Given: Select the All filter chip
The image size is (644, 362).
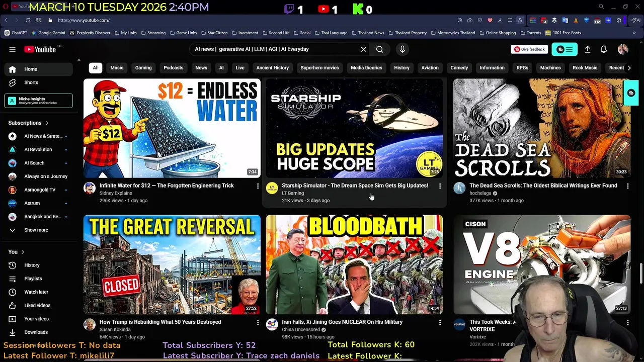Looking at the screenshot, I should point(96,68).
